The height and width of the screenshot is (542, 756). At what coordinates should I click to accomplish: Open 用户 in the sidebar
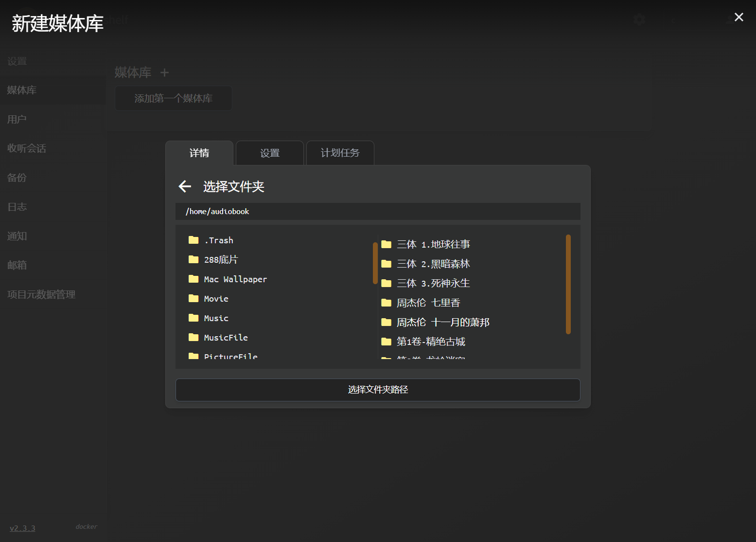[17, 119]
